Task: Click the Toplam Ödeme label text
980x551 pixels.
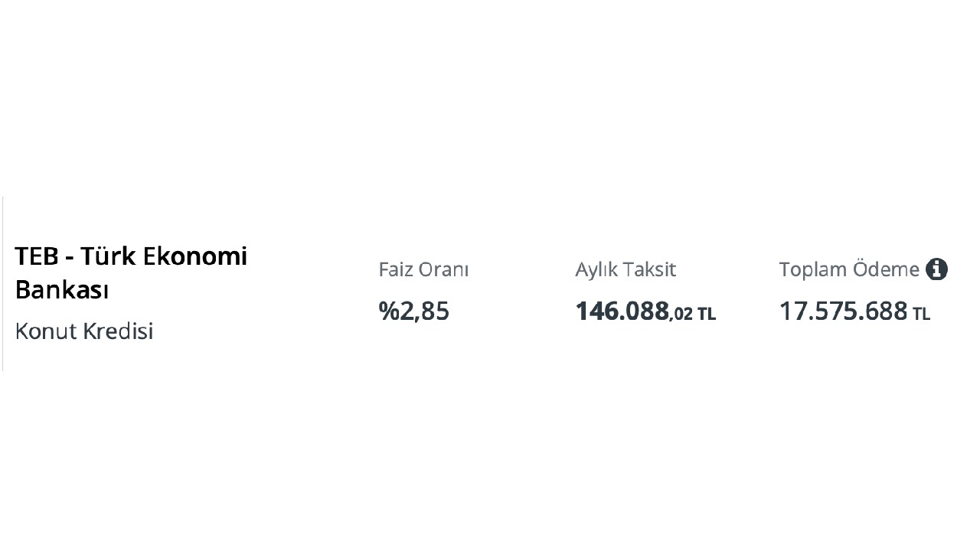Action: 848,269
